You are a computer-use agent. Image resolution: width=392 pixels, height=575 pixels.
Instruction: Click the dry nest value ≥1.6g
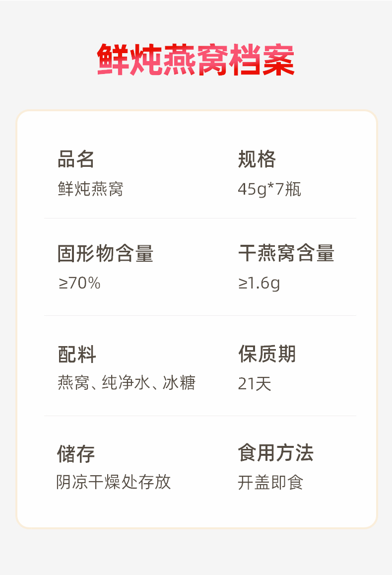[x=259, y=283]
